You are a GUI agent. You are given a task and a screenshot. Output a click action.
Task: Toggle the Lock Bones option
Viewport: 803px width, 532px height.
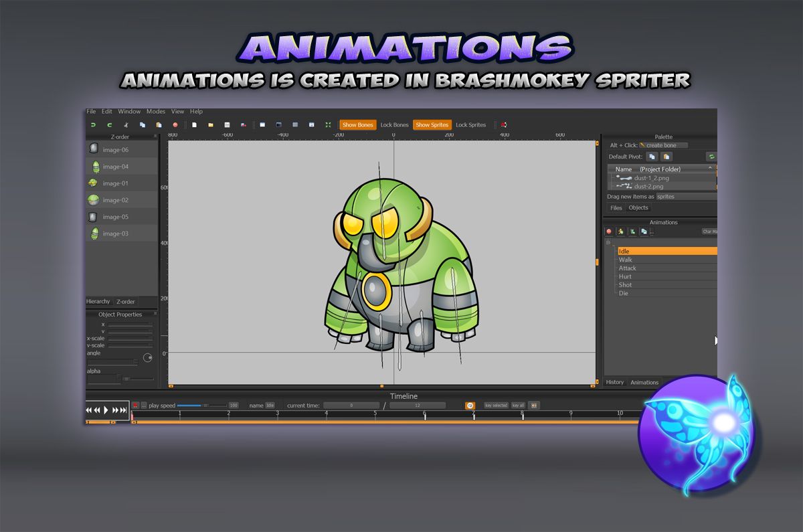[394, 125]
